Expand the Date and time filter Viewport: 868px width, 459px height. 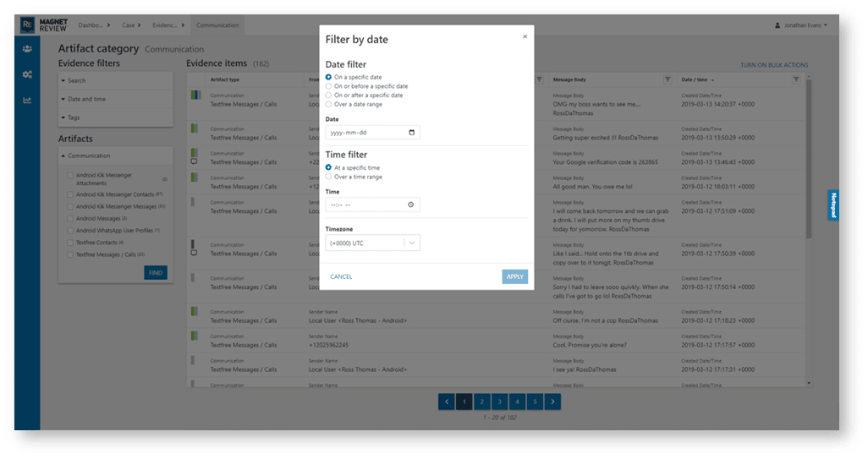[x=116, y=99]
